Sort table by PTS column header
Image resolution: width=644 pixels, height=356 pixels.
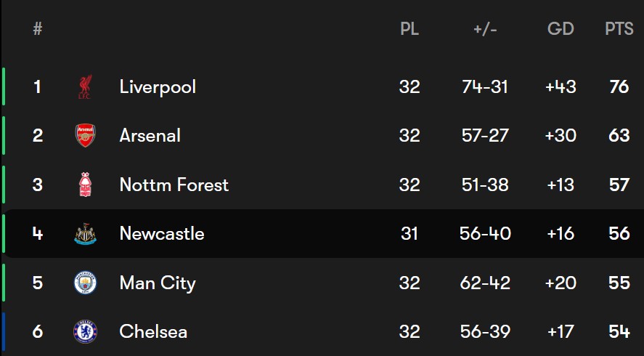(619, 29)
